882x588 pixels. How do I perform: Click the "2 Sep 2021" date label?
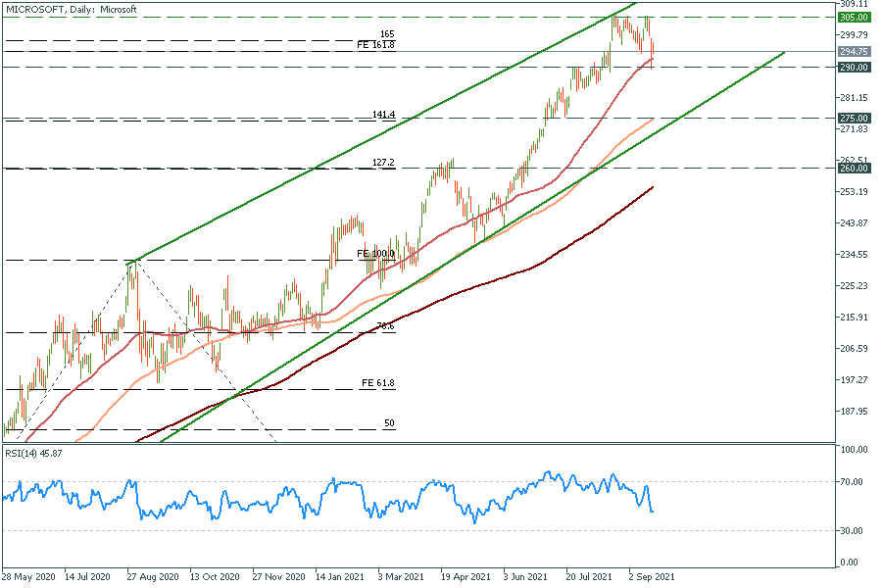coord(652,577)
